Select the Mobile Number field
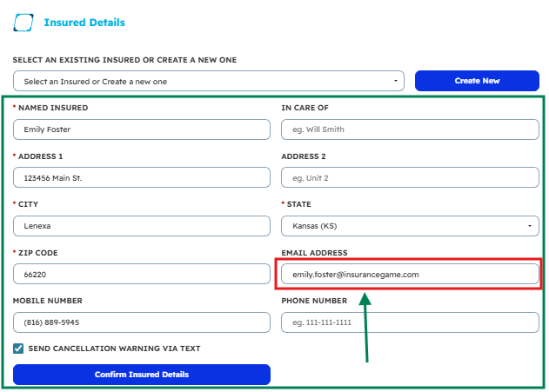This screenshot has height=392, width=549. (142, 322)
